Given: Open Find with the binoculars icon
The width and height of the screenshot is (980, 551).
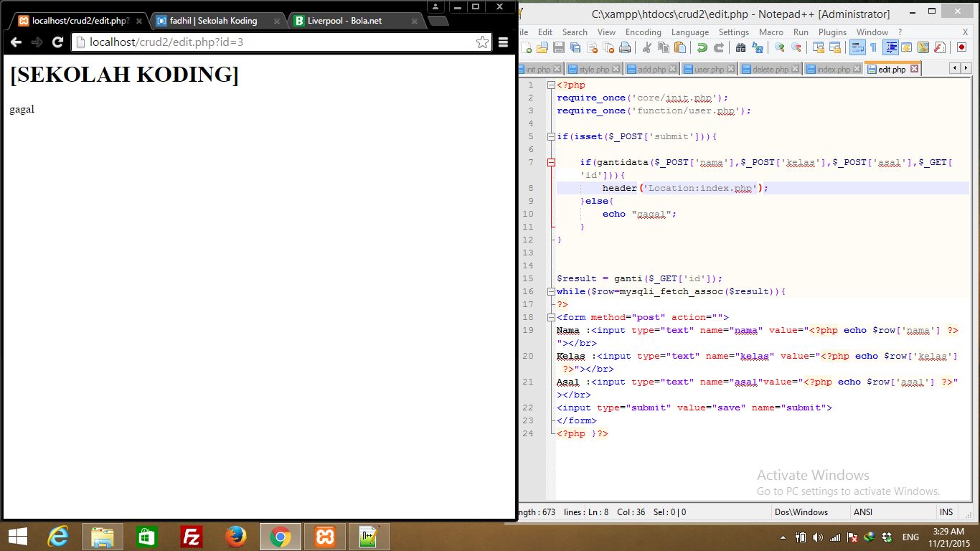Looking at the screenshot, I should click(x=740, y=47).
